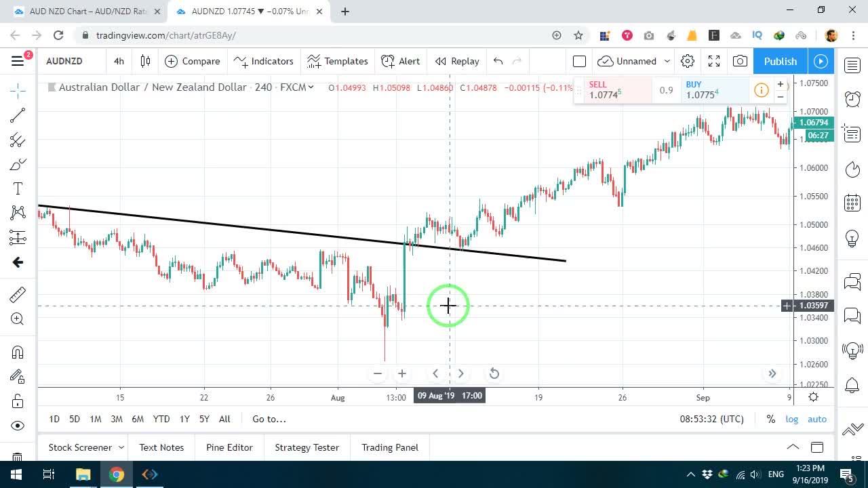Hide all drawings using eye icon
The width and height of the screenshot is (868, 488).
point(18,426)
